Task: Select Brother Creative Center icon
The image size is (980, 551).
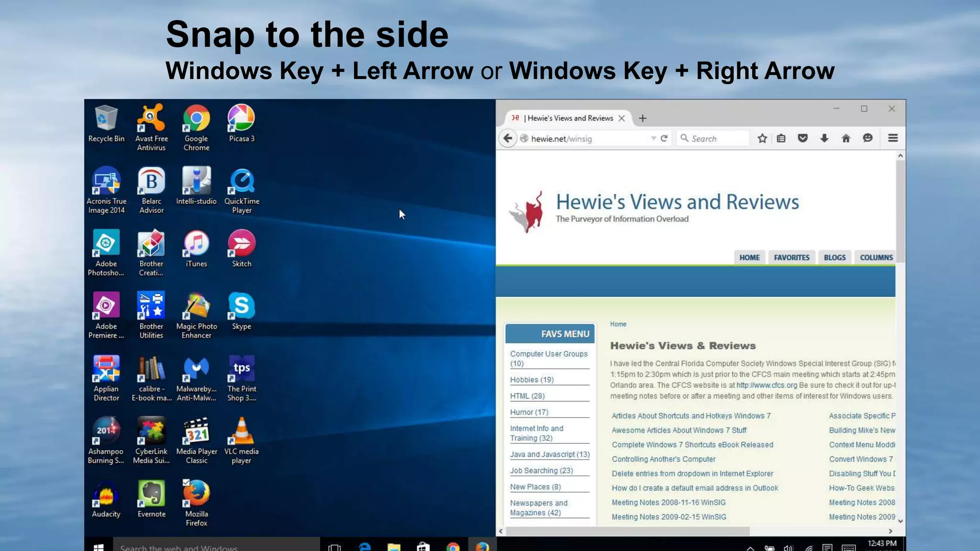Action: click(151, 253)
